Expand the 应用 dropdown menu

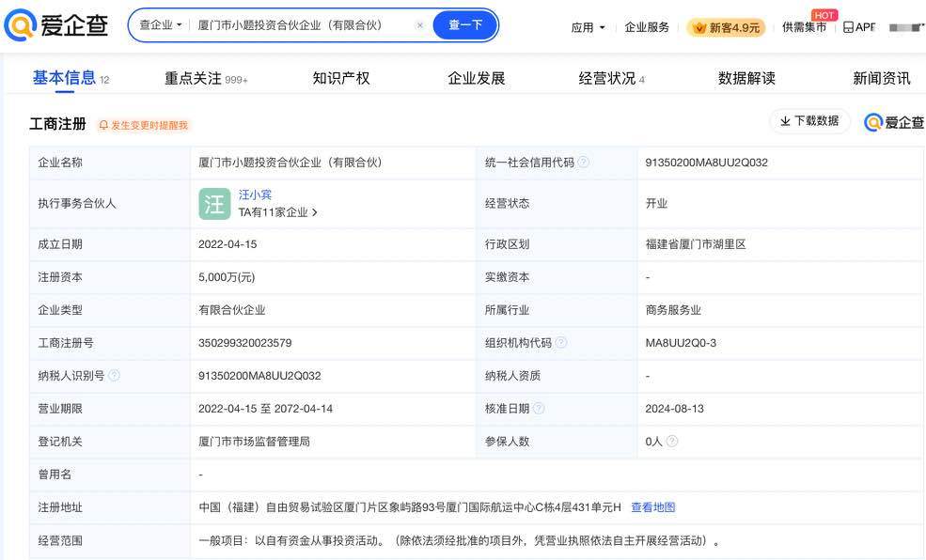point(589,27)
